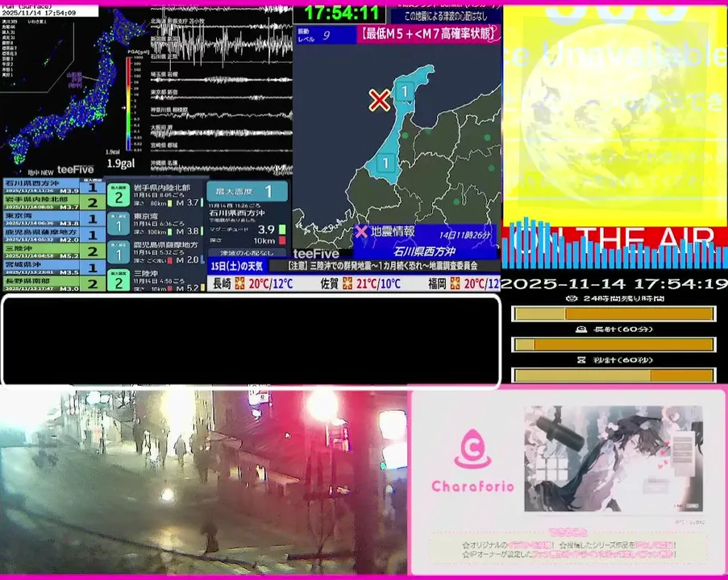Open the Charaforio anime artwork thumbnail
728x580 pixels.
[614, 459]
